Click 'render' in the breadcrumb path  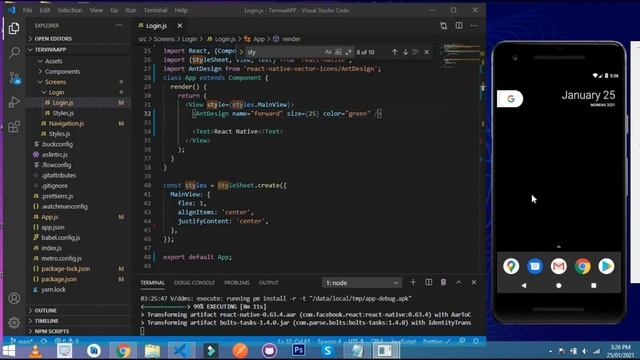coord(291,39)
